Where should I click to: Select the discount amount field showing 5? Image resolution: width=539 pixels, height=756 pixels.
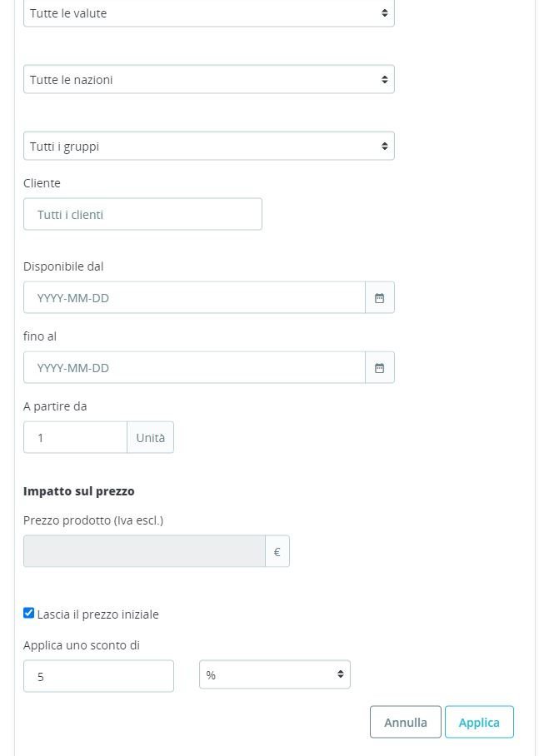[98, 676]
